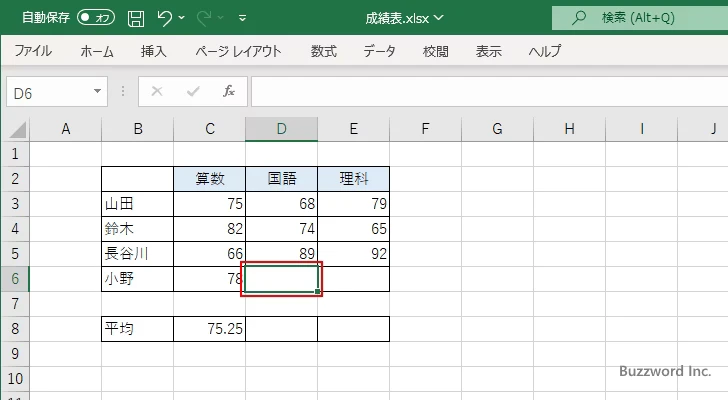Select column G header
The width and height of the screenshot is (728, 400).
tap(497, 129)
